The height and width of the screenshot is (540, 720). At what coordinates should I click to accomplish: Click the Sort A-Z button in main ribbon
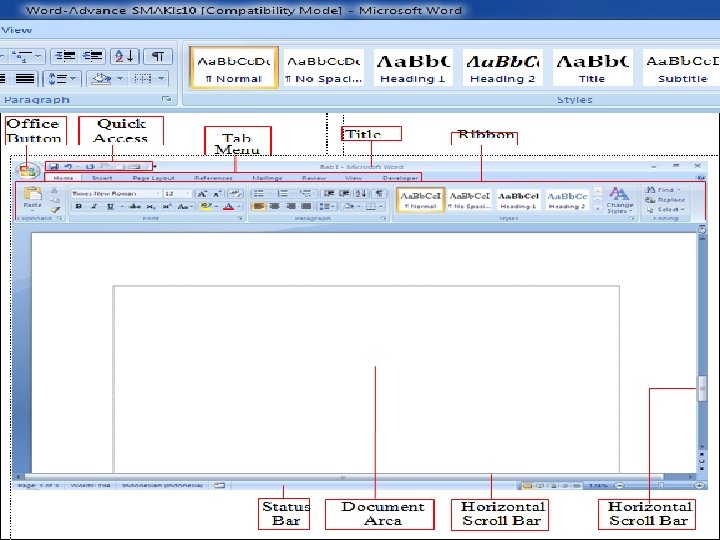(x=124, y=56)
